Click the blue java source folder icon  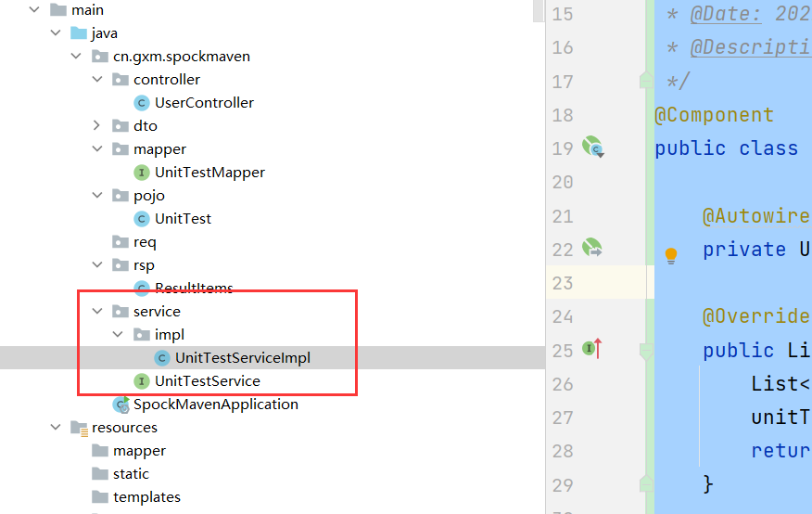(79, 33)
